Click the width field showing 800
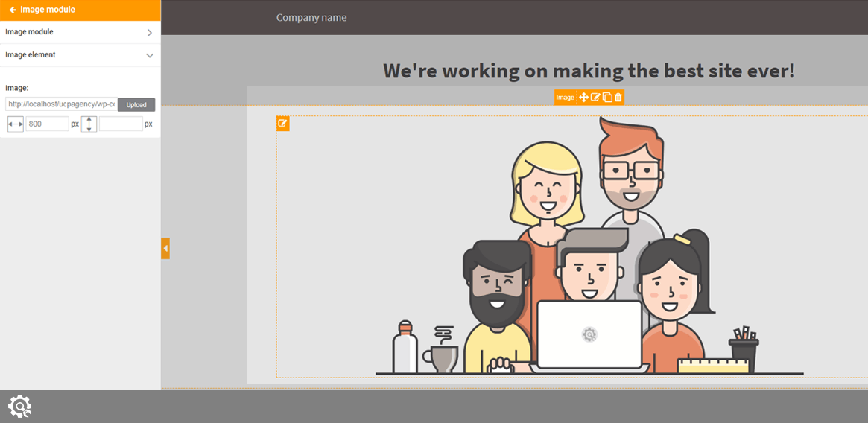Image resolution: width=868 pixels, height=423 pixels. pyautogui.click(x=47, y=124)
